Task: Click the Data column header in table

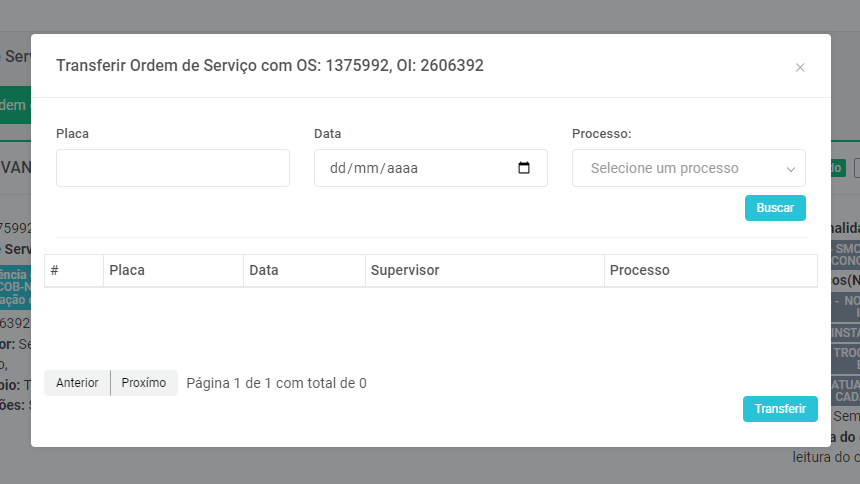Action: point(264,270)
